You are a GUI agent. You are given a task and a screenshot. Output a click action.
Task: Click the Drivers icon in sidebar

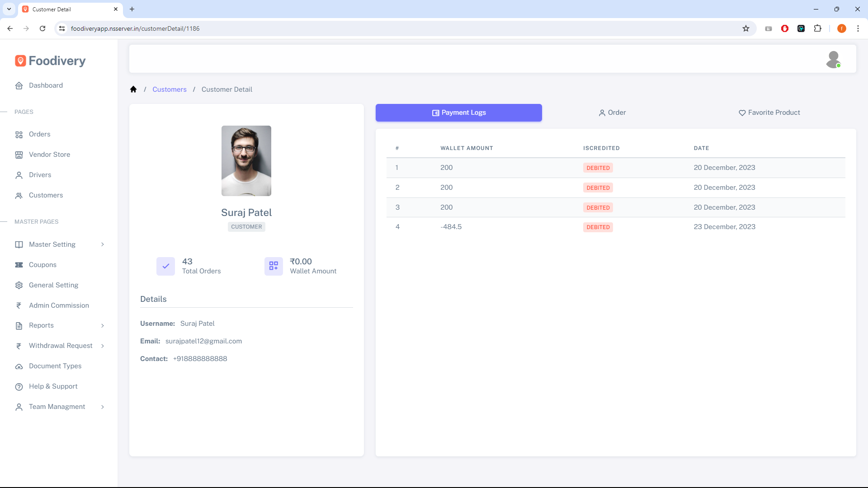(19, 175)
